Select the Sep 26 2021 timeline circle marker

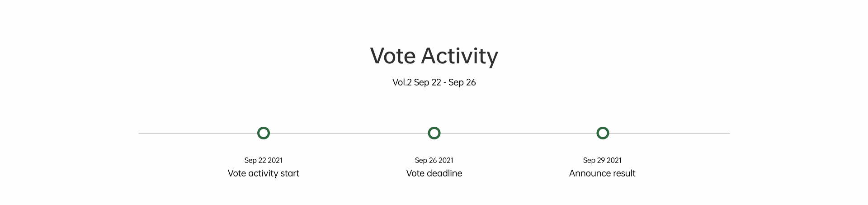point(434,133)
